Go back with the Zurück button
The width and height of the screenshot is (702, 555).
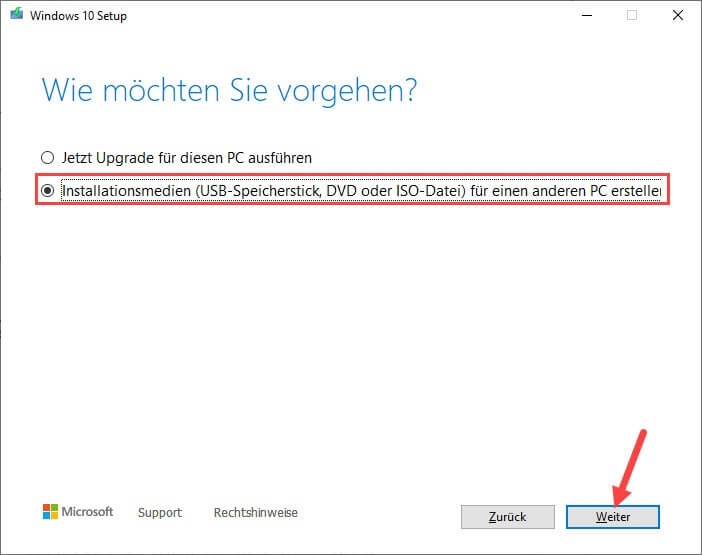tap(508, 517)
